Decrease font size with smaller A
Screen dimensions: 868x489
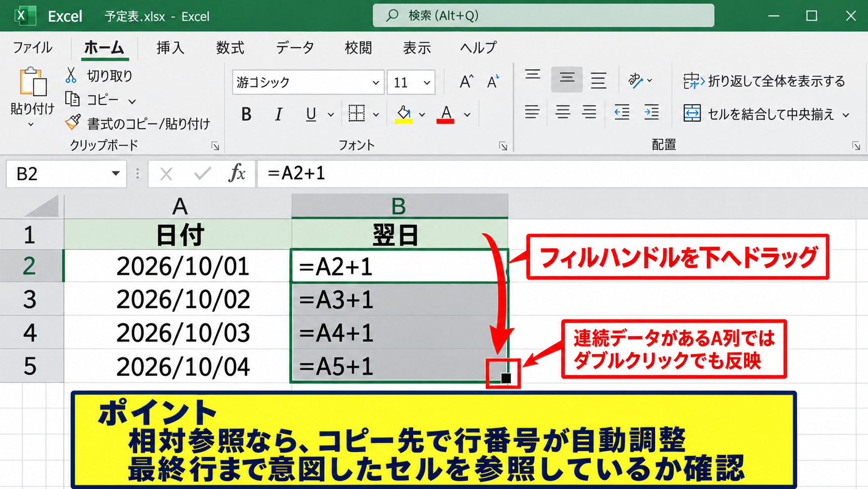pyautogui.click(x=493, y=82)
